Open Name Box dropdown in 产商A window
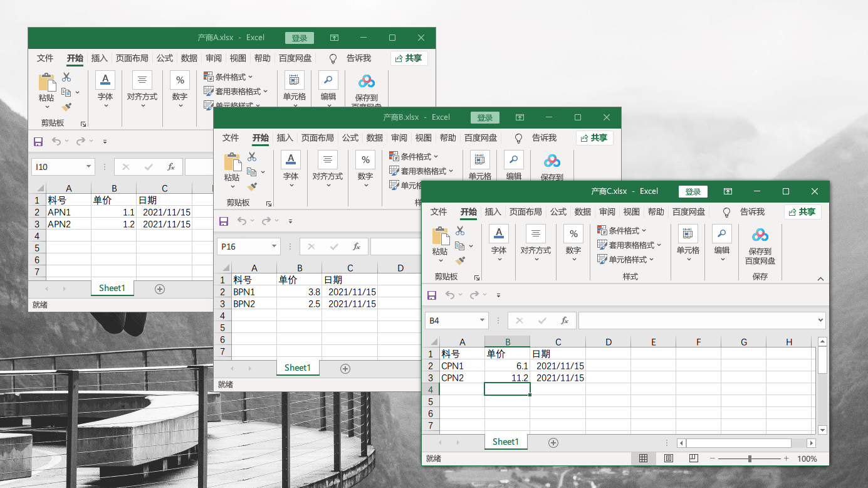 click(x=88, y=167)
